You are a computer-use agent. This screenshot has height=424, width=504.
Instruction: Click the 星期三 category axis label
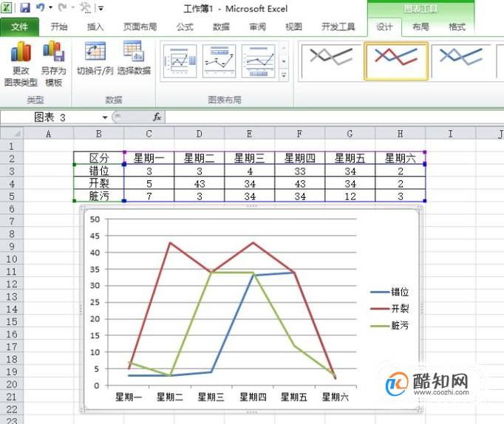coord(211,397)
